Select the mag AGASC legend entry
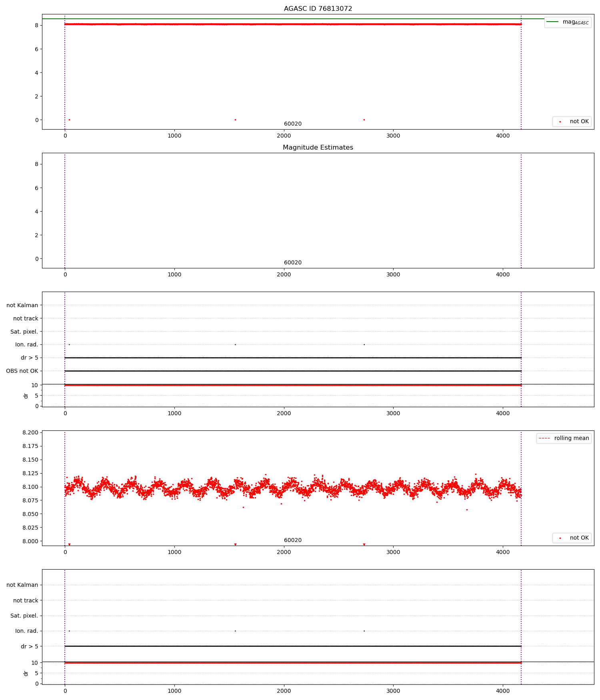Viewport: 600px width, 700px height. pos(568,22)
